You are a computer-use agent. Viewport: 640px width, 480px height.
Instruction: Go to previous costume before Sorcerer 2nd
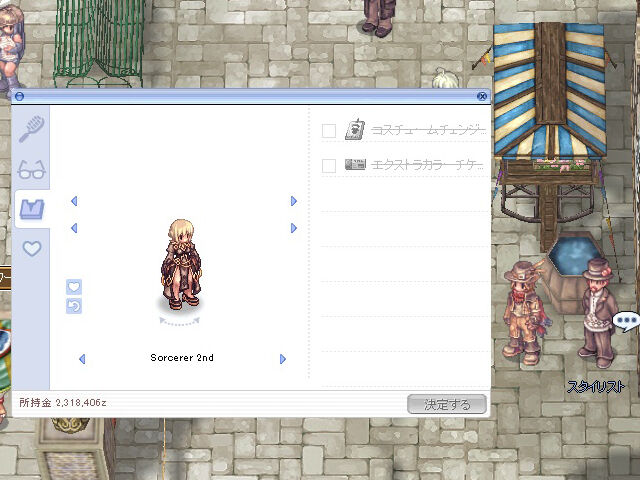[x=82, y=359]
